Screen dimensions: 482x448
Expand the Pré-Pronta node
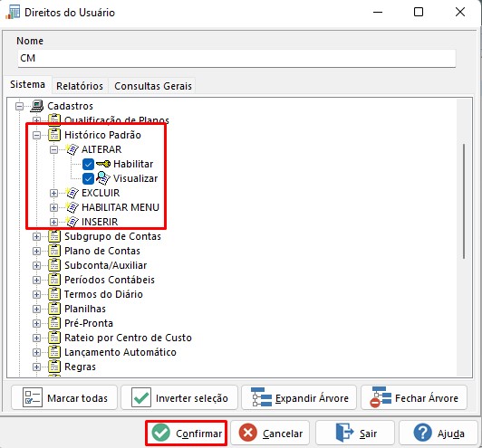coord(36,323)
